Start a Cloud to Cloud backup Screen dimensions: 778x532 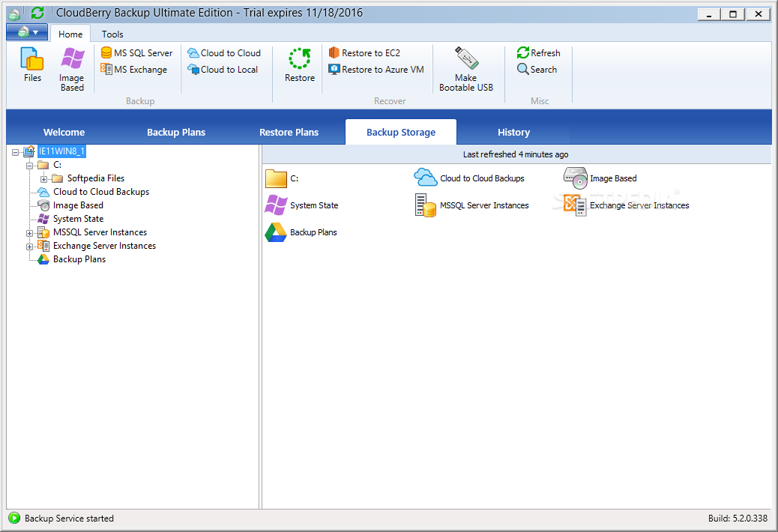click(224, 52)
